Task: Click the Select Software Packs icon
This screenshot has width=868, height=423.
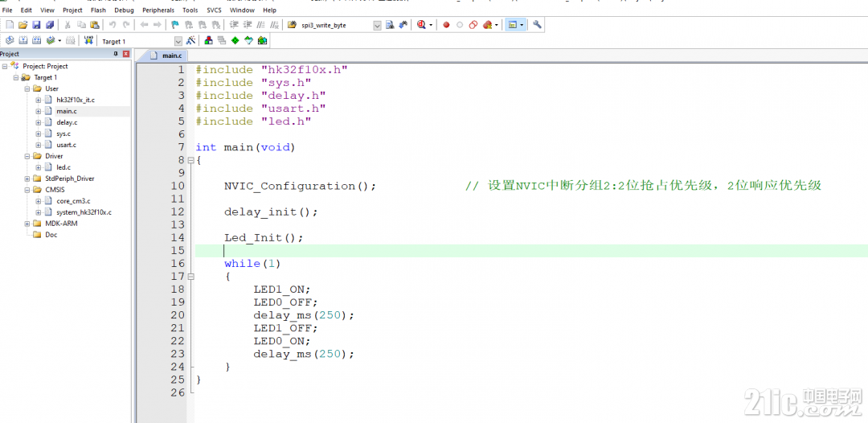Action: pyautogui.click(x=248, y=40)
